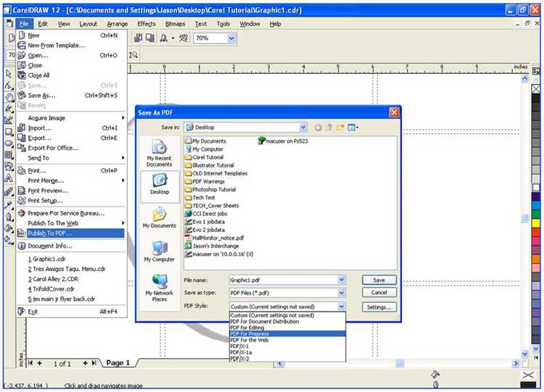The height and width of the screenshot is (392, 544).
Task: Expand the Acquire Image submenu
Action: tap(72, 118)
